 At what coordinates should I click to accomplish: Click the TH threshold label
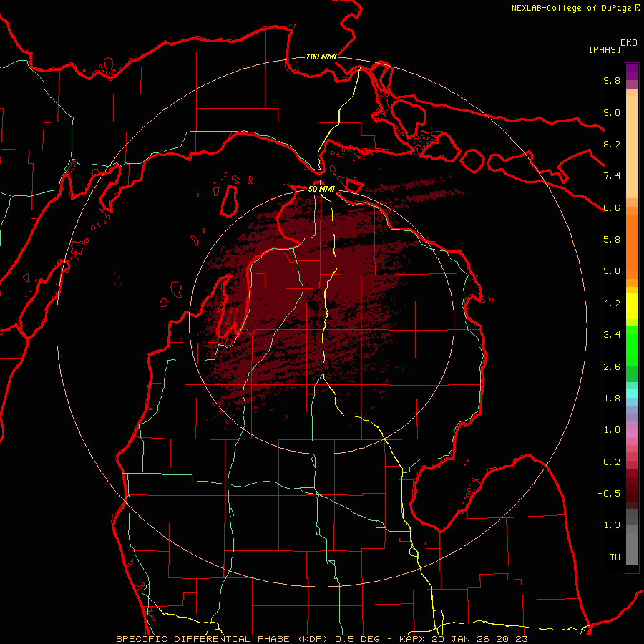pyautogui.click(x=615, y=557)
